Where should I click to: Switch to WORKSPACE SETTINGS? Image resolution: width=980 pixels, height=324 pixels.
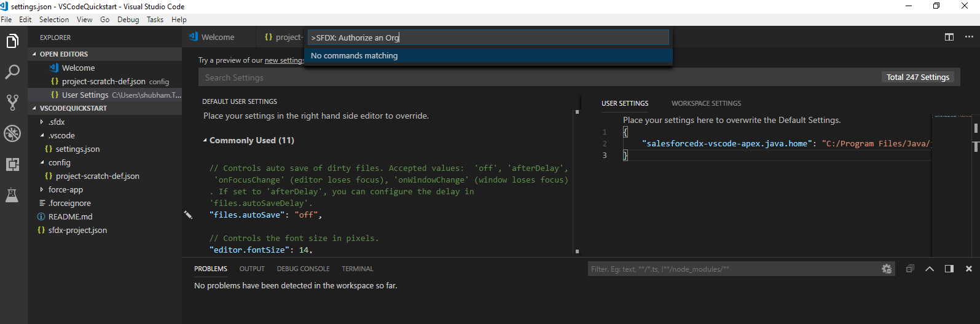(x=706, y=103)
